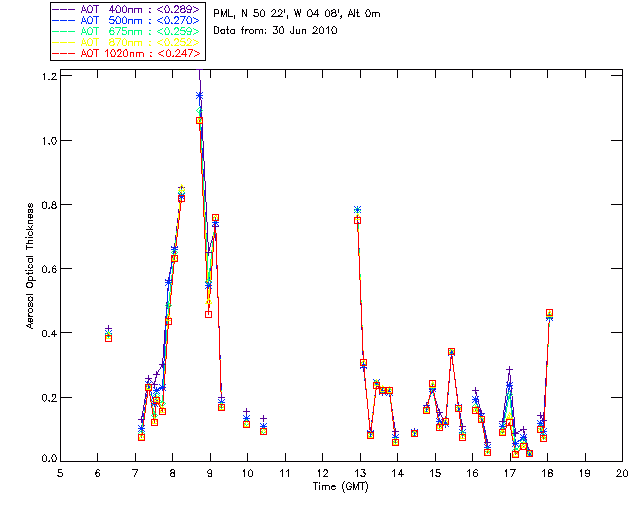
Task: Click y-axis tick label 0.8
Action: [x=49, y=205]
